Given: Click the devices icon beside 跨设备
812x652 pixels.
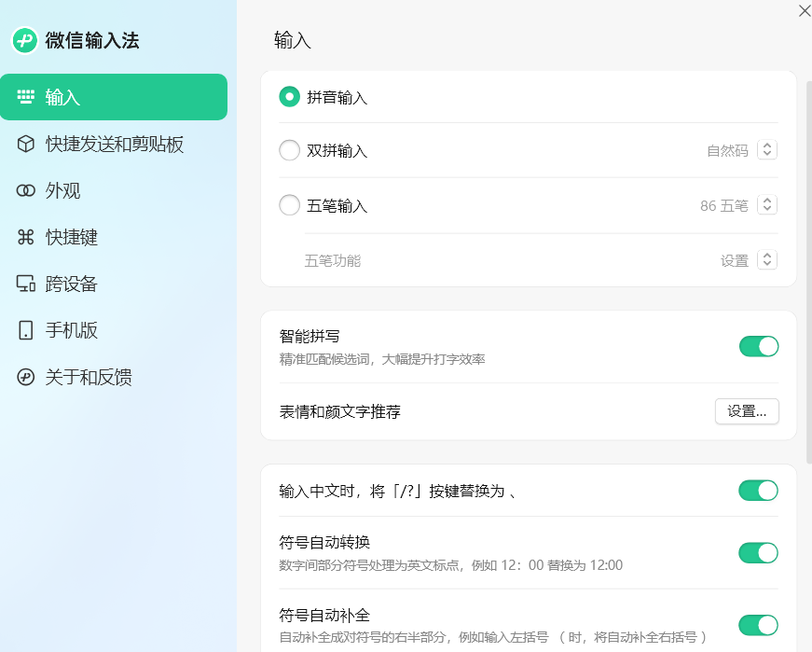Looking at the screenshot, I should click(25, 284).
